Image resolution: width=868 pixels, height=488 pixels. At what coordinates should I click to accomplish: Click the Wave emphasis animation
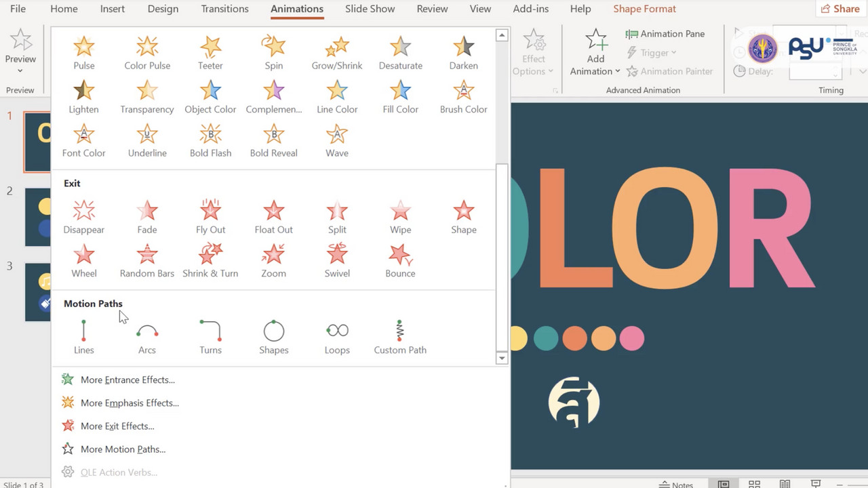[337, 140]
